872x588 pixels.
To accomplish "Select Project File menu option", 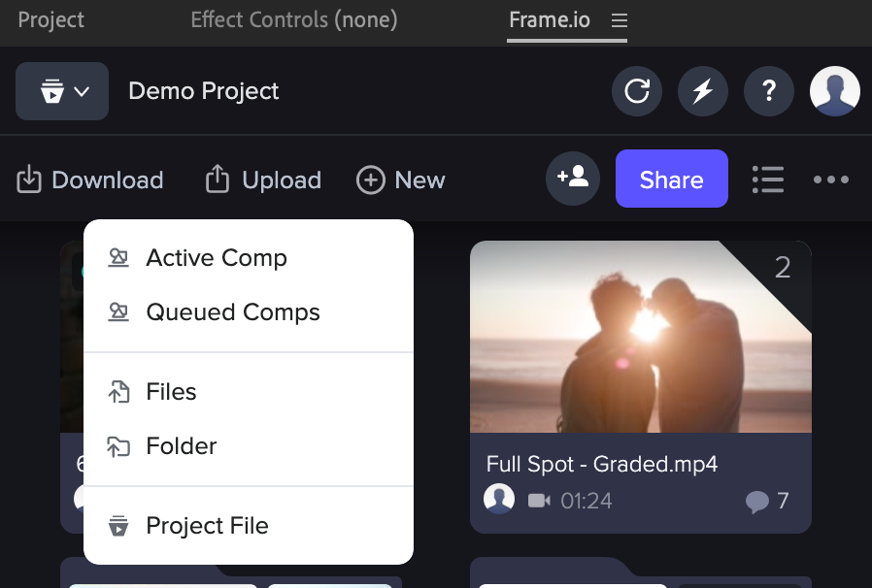I will [x=207, y=526].
